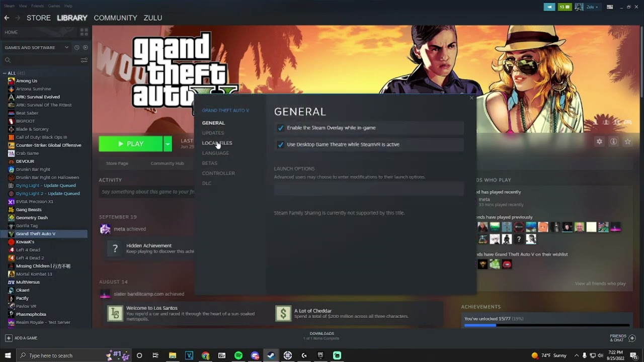Switch library to grid collections view
Viewport: 644px width, 362px height.
(84, 32)
